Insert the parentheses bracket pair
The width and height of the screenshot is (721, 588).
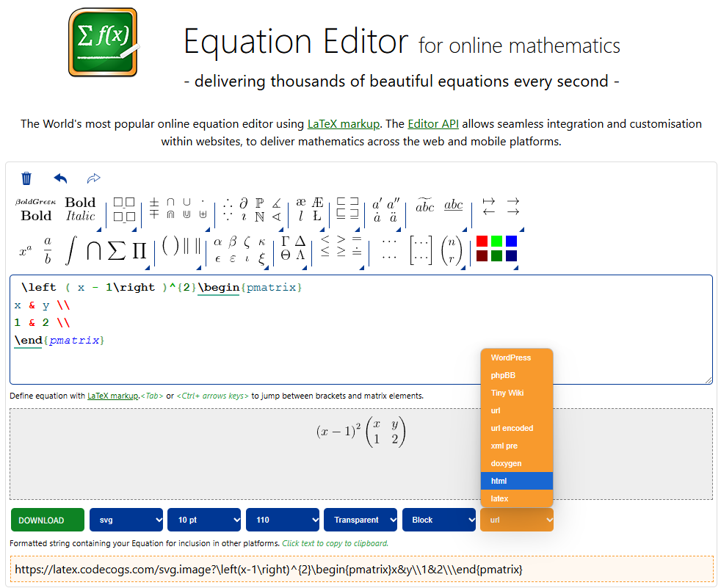pyautogui.click(x=170, y=247)
